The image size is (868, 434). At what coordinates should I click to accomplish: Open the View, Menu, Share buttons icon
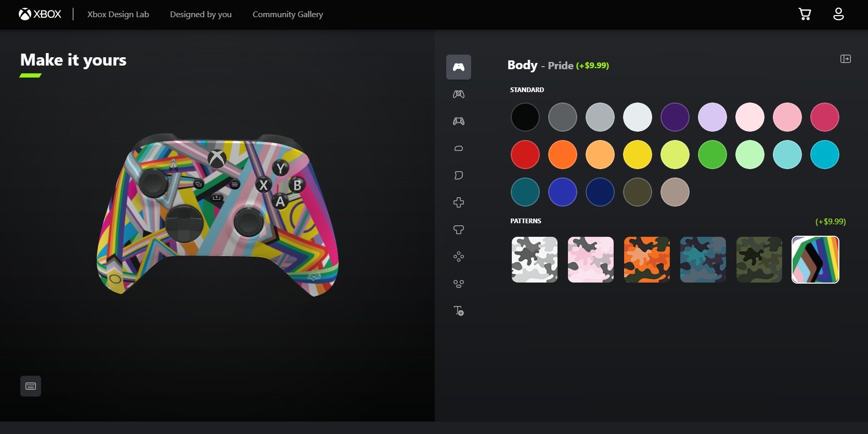pyautogui.click(x=458, y=284)
